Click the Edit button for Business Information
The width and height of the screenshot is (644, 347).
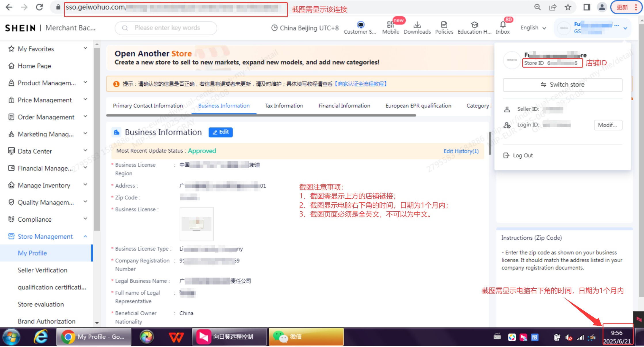pos(220,132)
